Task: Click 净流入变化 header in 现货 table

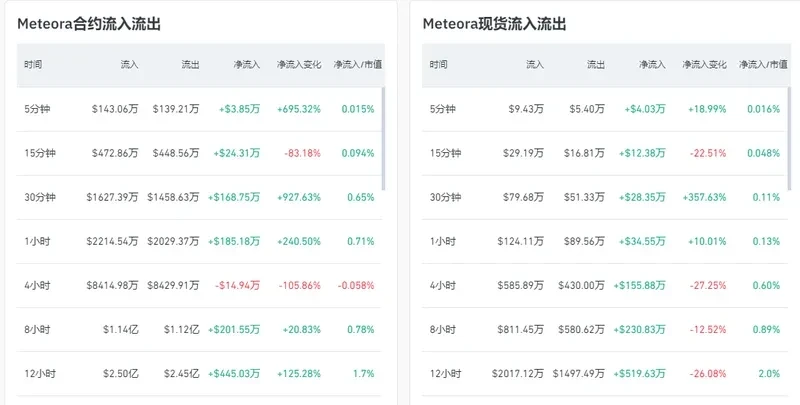Action: point(705,65)
